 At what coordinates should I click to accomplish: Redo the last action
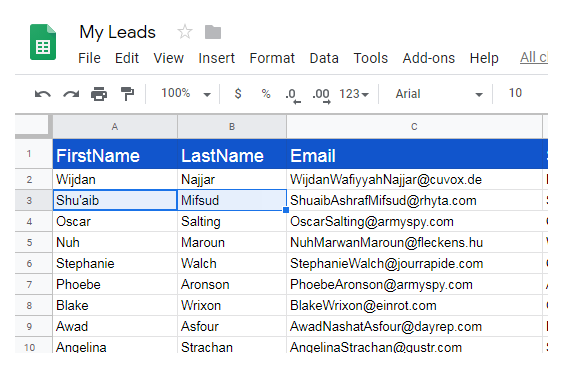pos(71,94)
